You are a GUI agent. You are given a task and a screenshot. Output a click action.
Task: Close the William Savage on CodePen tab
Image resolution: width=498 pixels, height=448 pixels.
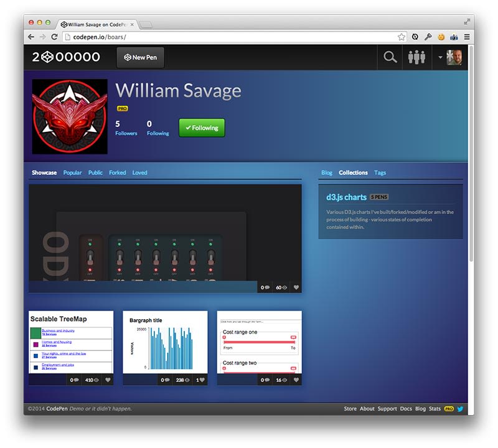132,24
